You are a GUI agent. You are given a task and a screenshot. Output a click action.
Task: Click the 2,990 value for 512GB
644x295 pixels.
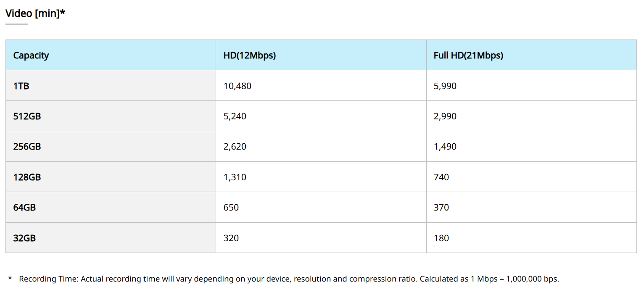click(445, 116)
